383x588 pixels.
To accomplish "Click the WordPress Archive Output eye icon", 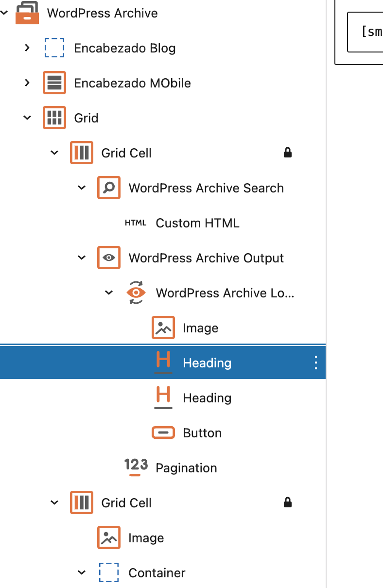I will click(109, 258).
